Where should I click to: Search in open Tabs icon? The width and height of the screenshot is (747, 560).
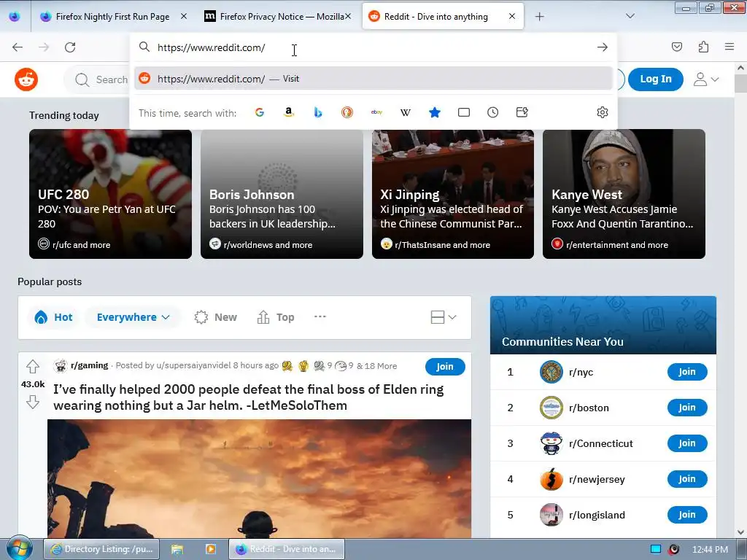coord(463,112)
